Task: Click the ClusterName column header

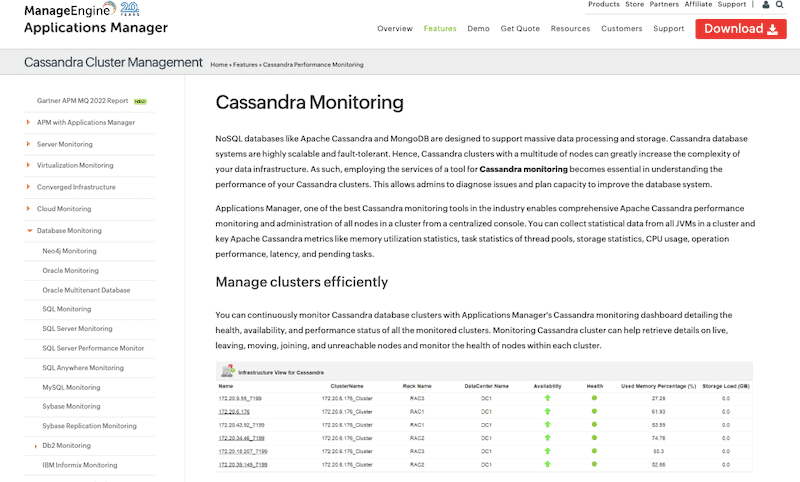Action: click(347, 386)
